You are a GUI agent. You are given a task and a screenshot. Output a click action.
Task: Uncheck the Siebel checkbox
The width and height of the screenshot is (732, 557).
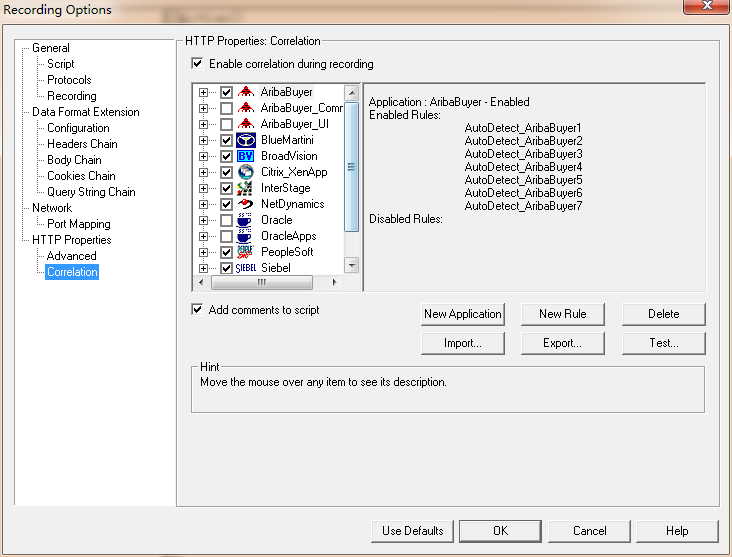click(226, 268)
